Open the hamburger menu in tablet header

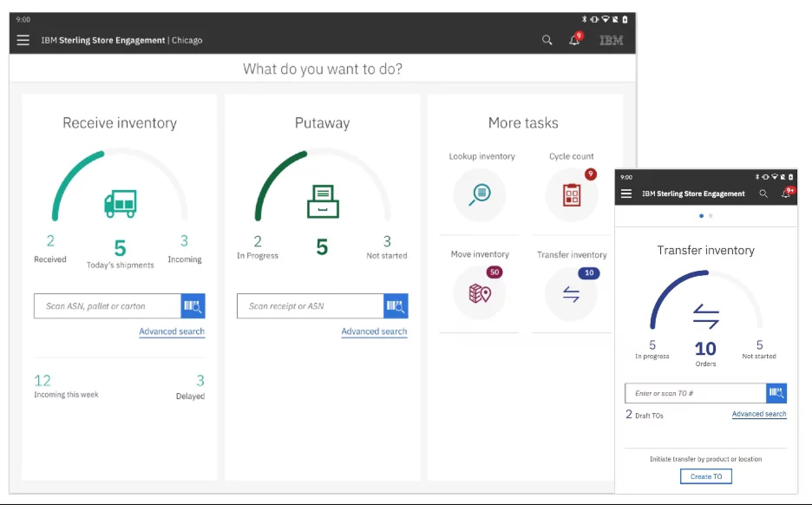click(23, 40)
